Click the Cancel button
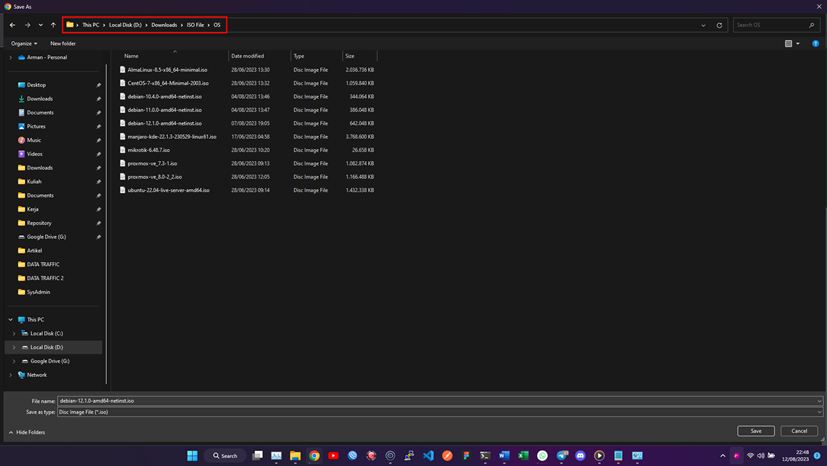 tap(799, 431)
